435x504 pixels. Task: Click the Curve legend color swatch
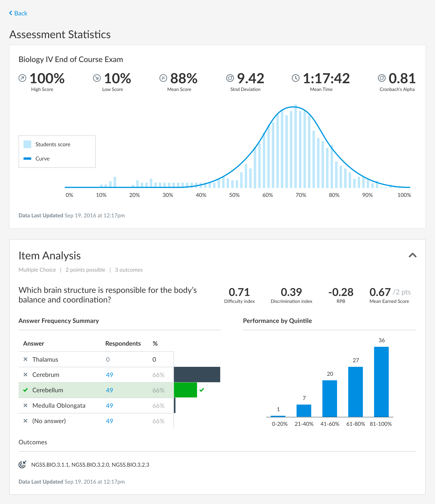(x=27, y=159)
